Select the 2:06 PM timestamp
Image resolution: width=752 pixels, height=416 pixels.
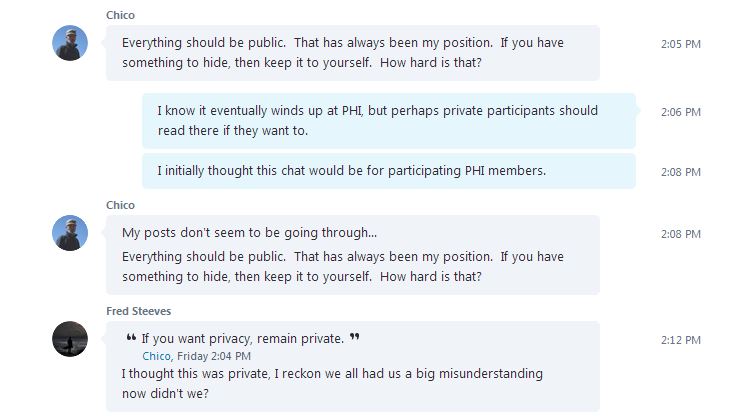point(681,112)
